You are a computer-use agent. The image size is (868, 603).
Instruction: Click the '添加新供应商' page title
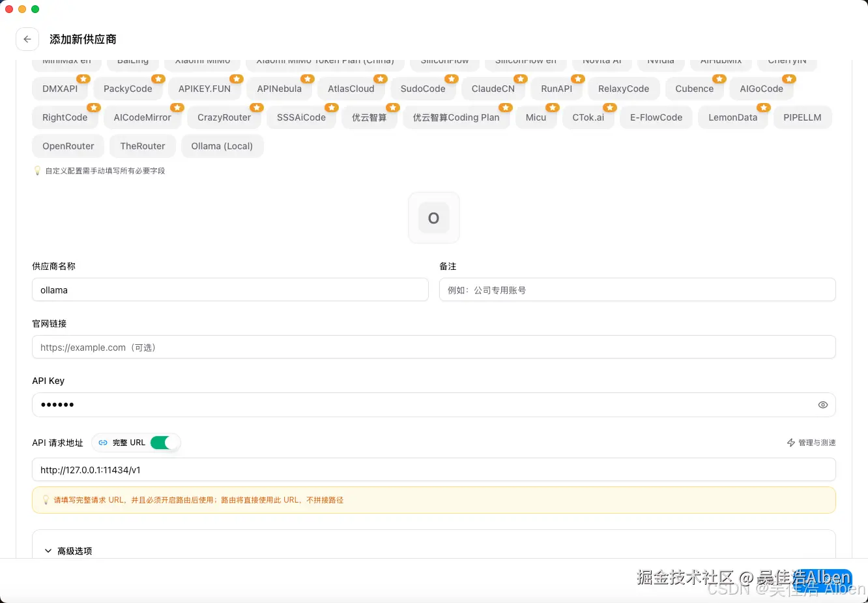pos(83,39)
